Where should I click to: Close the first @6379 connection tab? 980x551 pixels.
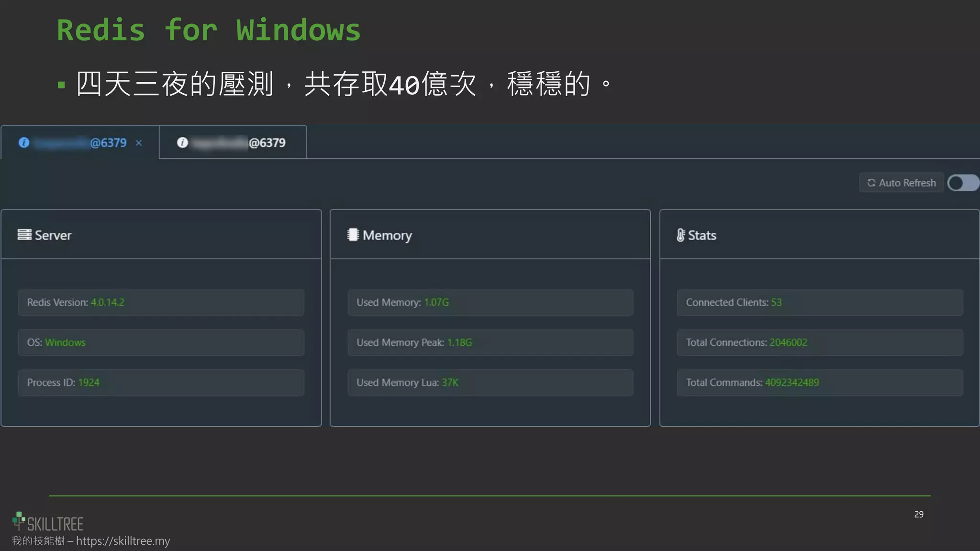(x=139, y=143)
